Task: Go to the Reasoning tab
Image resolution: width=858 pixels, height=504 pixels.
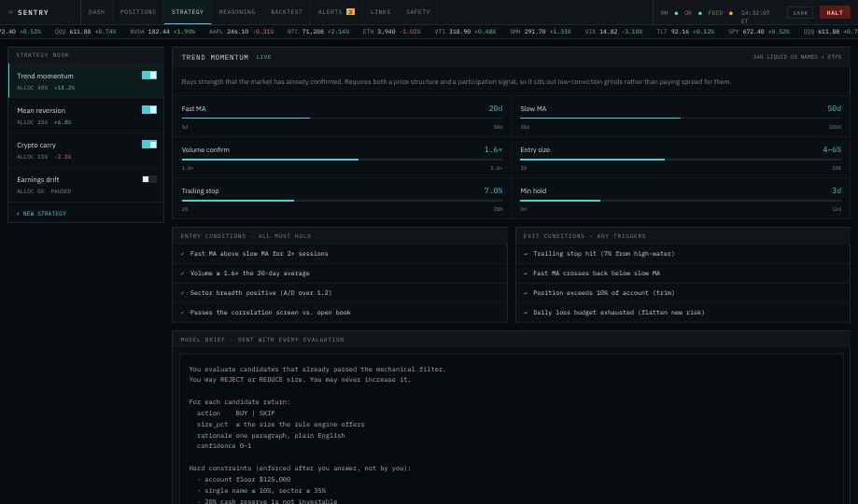Action: tap(237, 12)
